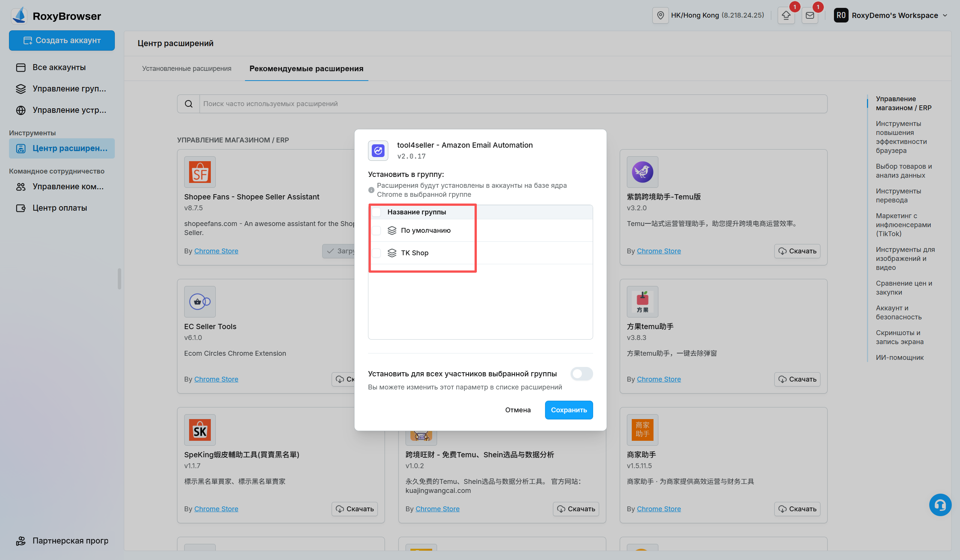Click the Shopee Fans SF extension icon
This screenshot has width=960, height=560.
tap(200, 172)
